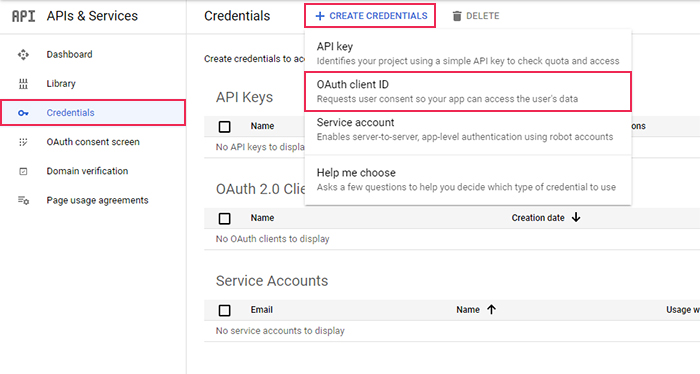Screen dimensions: 700x374
Task: Click the Library sidebar icon
Action: 23,84
